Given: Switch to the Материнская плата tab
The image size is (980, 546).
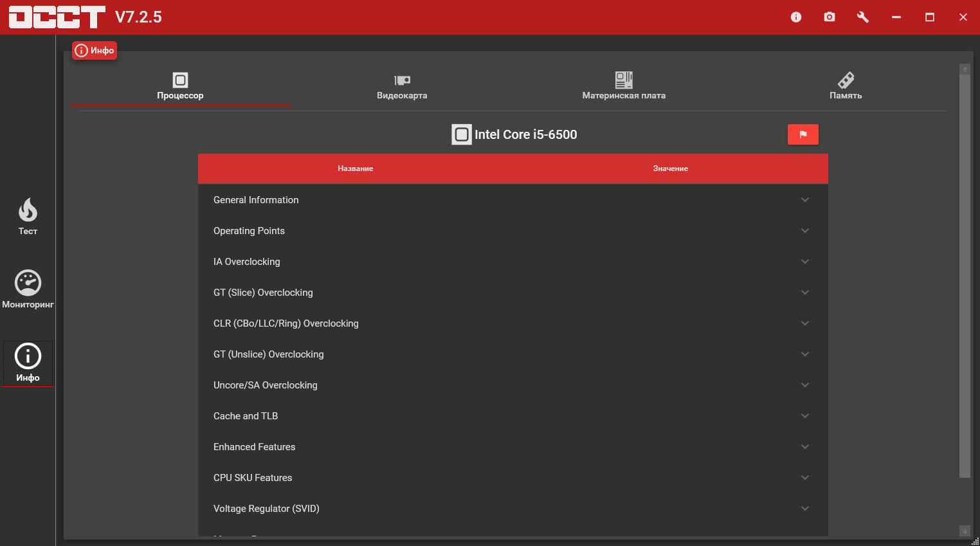Looking at the screenshot, I should coord(624,86).
